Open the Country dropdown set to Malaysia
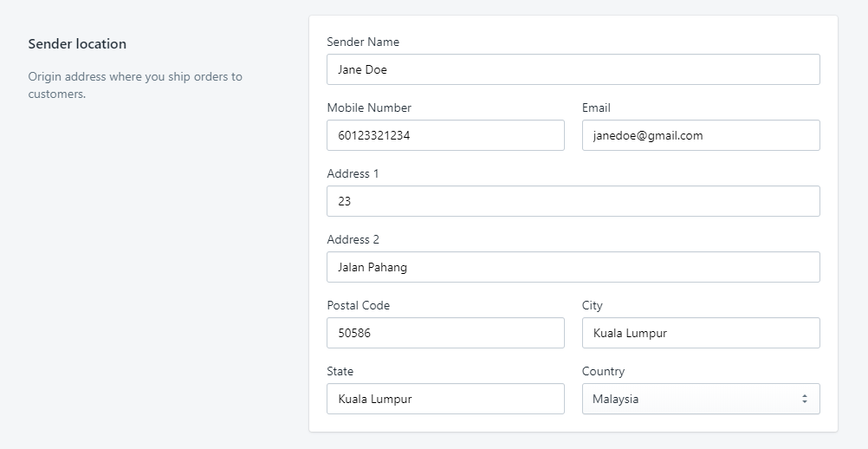 point(701,399)
